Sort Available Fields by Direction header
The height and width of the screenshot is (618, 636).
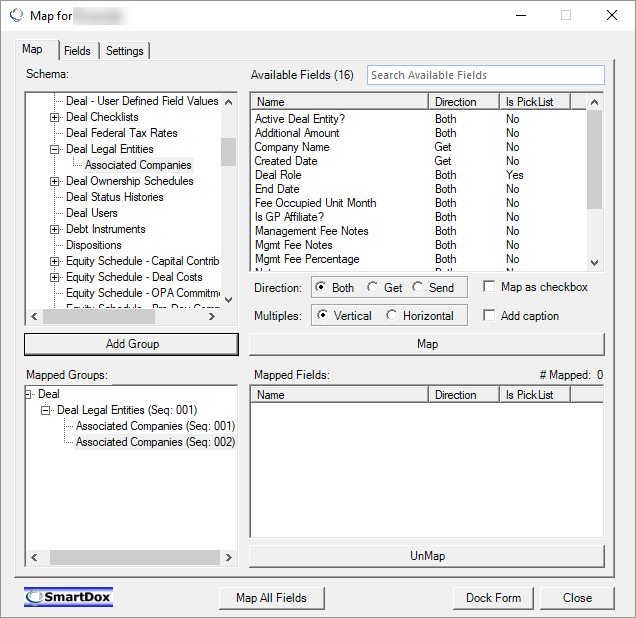click(464, 102)
